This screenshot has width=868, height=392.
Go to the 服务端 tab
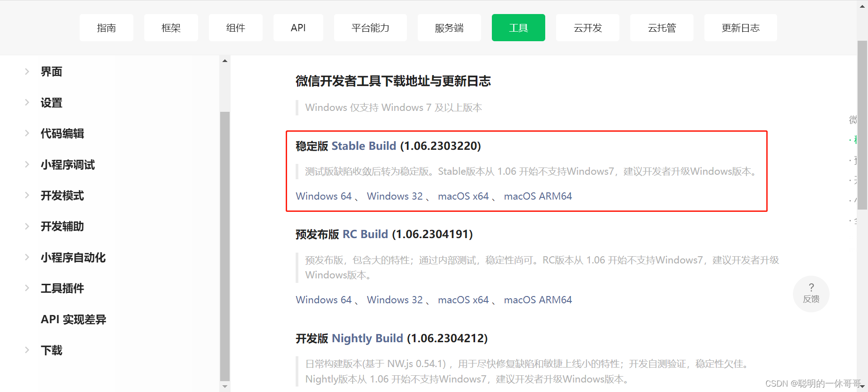[x=449, y=28]
